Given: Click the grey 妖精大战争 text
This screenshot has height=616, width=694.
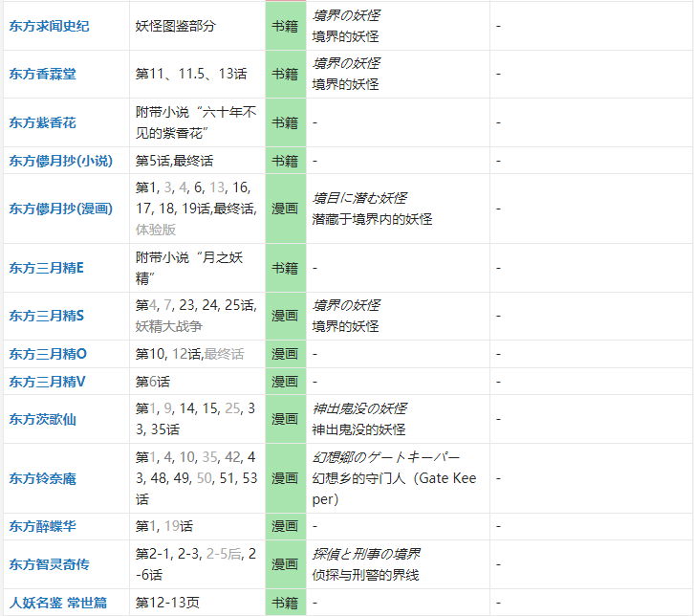Looking at the screenshot, I should coord(168,326).
